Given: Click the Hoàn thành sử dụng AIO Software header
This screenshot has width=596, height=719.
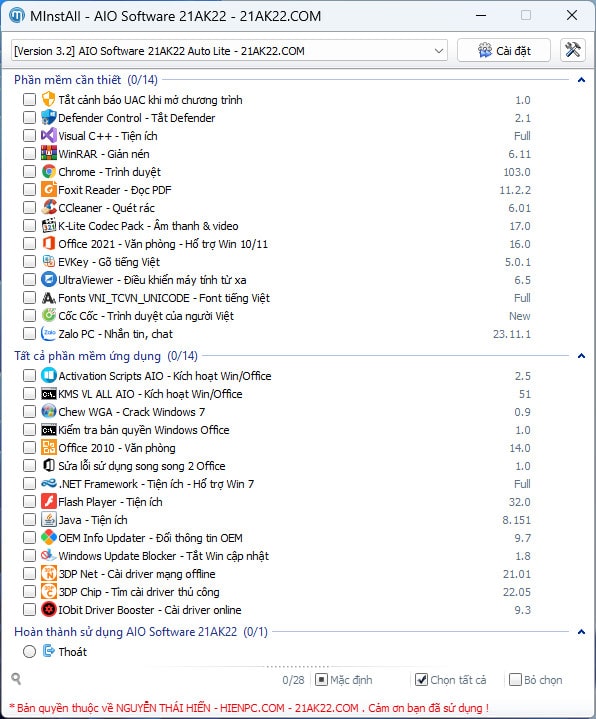Looking at the screenshot, I should pos(141,632).
